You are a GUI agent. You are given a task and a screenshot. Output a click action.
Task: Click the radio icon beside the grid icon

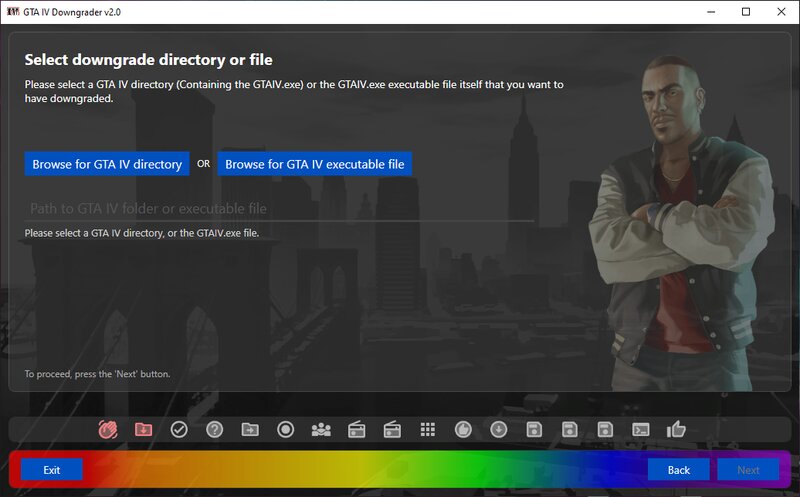392,429
